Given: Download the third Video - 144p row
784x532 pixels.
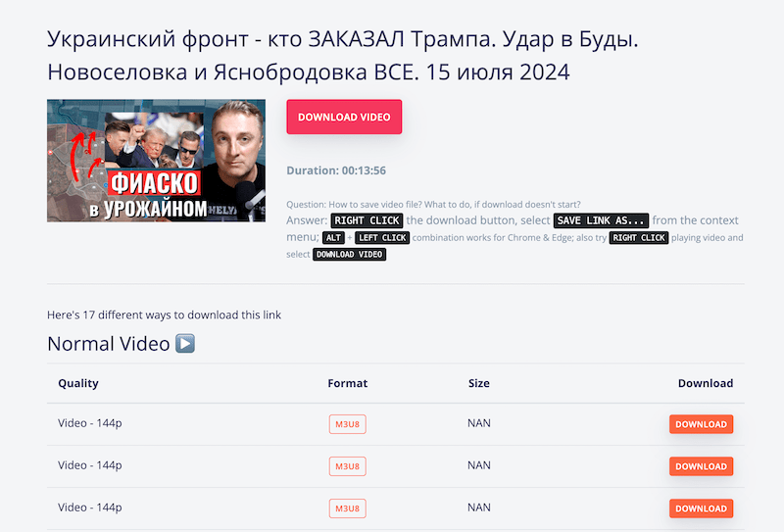Looking at the screenshot, I should click(x=701, y=508).
